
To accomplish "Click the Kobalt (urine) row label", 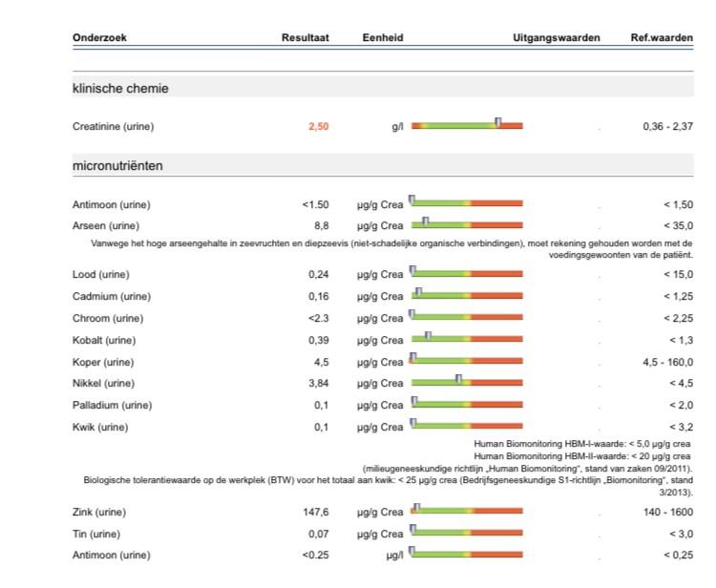I will pyautogui.click(x=104, y=340).
